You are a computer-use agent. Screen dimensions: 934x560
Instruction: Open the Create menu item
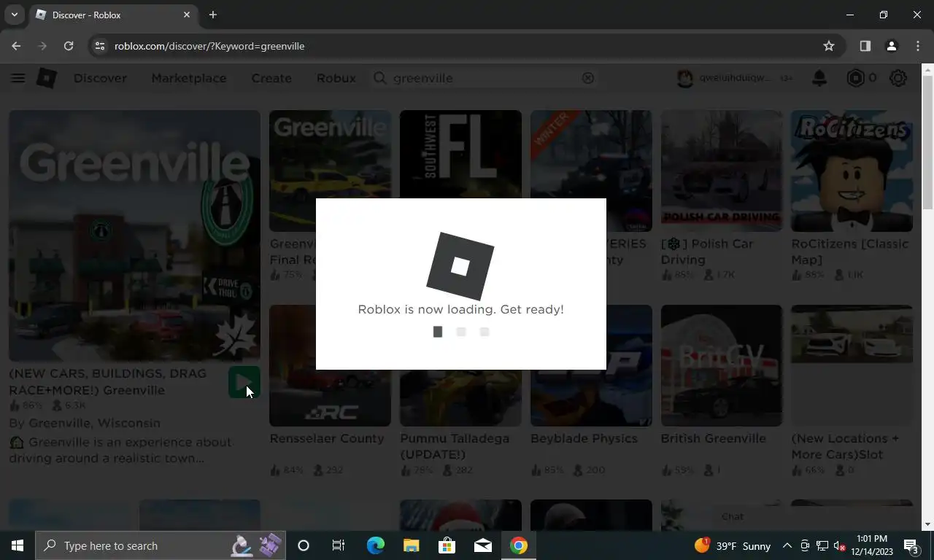coord(271,78)
